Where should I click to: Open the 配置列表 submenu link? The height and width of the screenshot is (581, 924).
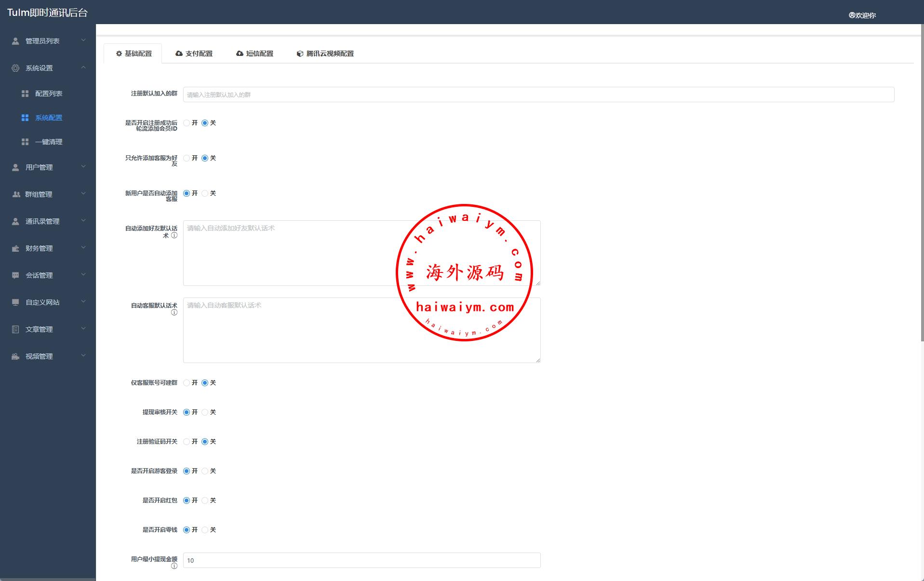pyautogui.click(x=48, y=94)
